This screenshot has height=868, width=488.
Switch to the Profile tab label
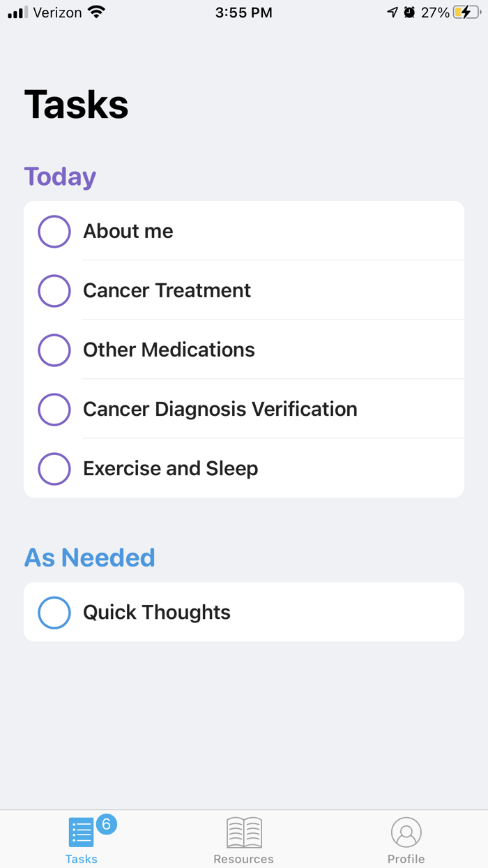pyautogui.click(x=406, y=859)
